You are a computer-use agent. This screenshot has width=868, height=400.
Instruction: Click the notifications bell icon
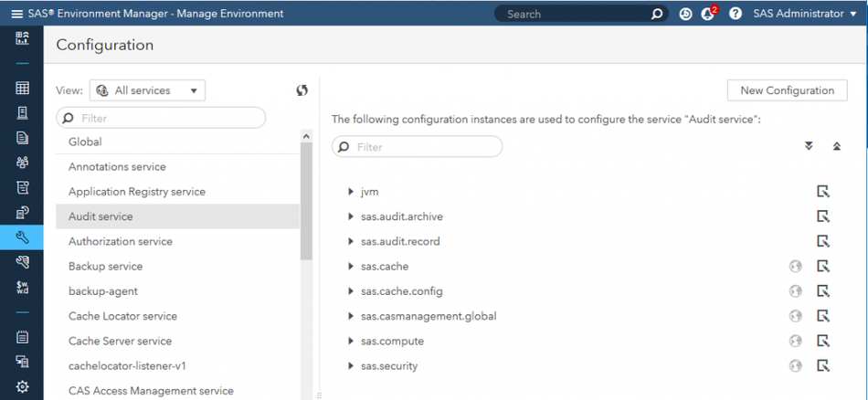707,14
